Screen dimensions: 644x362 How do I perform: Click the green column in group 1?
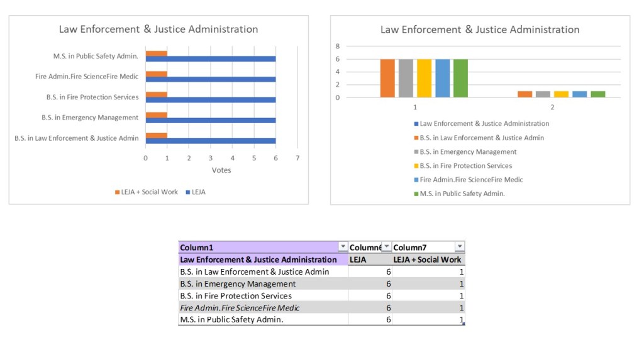[460, 78]
